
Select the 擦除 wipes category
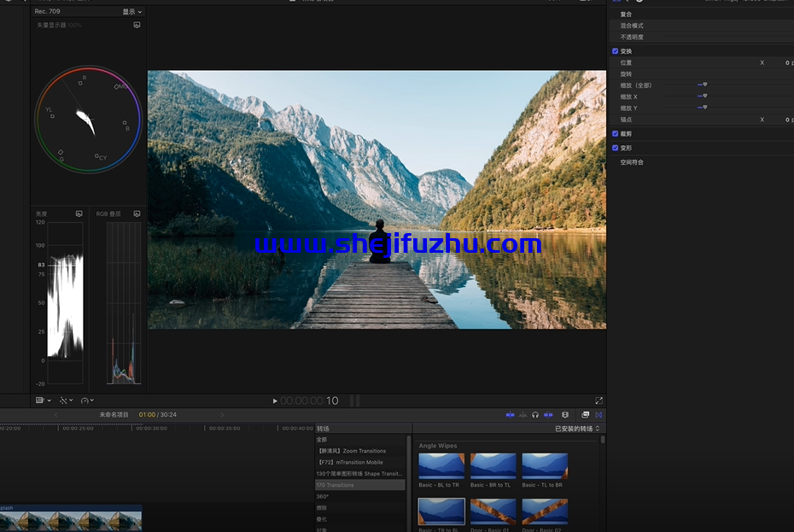click(x=360, y=508)
